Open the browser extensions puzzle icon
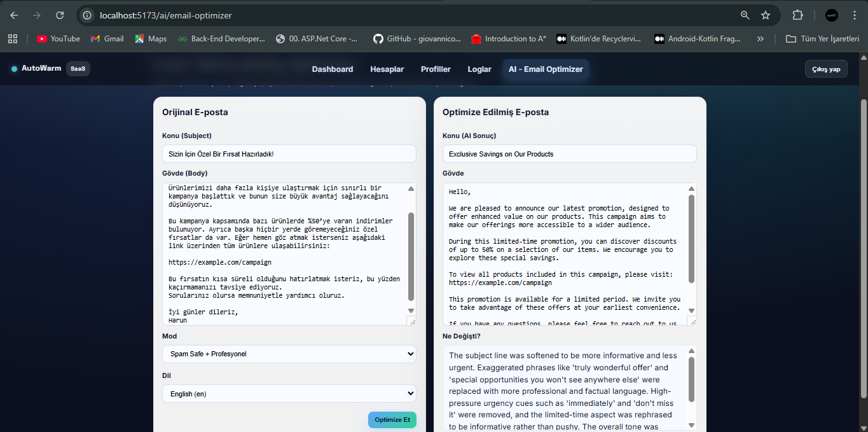Screen dimensions: 868x432 [797, 15]
